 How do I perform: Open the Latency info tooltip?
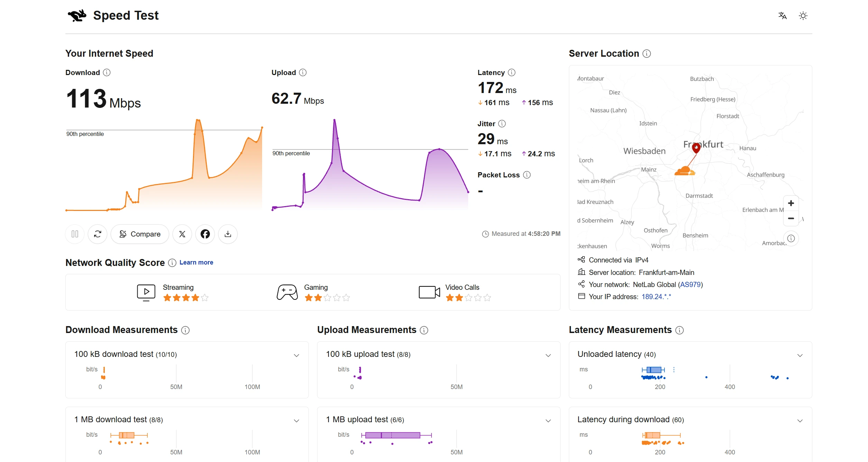(512, 73)
